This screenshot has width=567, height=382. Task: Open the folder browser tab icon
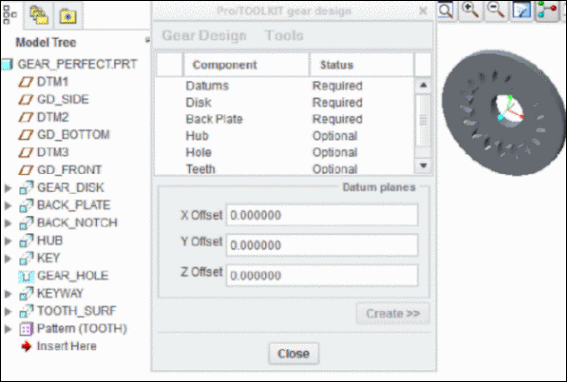(x=39, y=15)
